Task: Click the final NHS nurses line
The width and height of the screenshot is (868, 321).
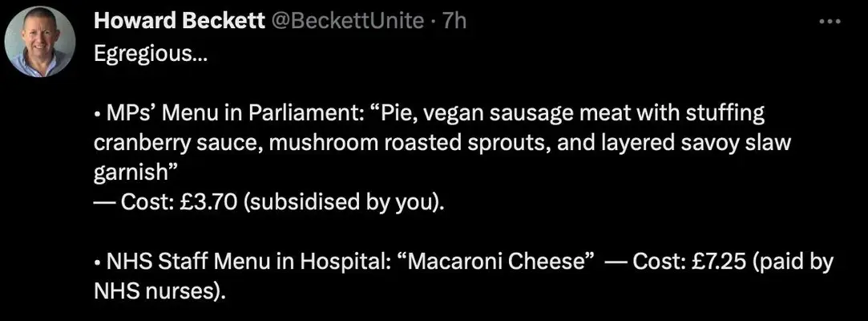Action: pos(160,291)
